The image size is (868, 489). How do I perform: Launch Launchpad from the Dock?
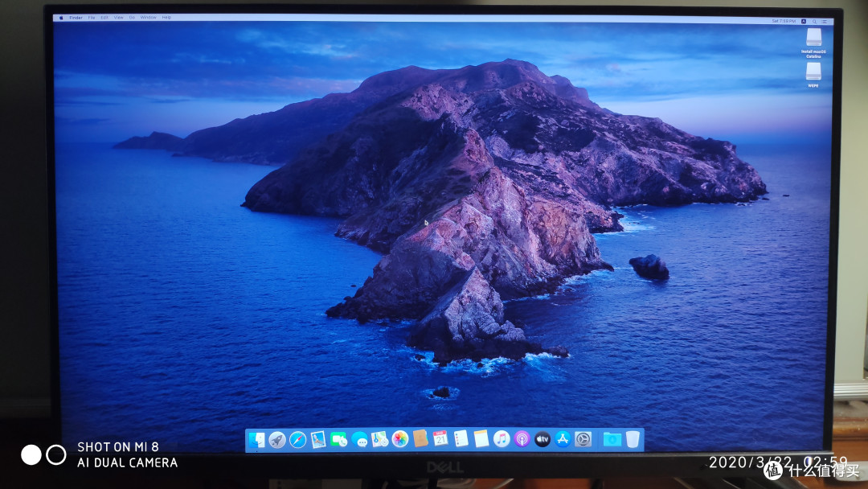click(277, 440)
